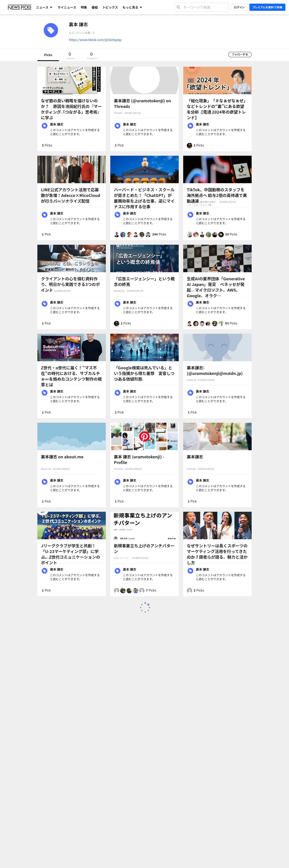Viewport: 289px width, 868px height.
Task: Click '29 Picks' count text
Action: (231, 234)
